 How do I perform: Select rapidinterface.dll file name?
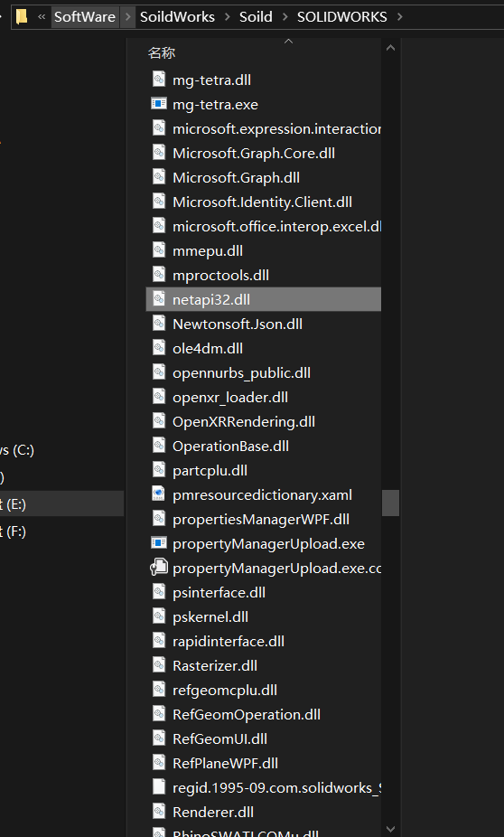coord(229,641)
